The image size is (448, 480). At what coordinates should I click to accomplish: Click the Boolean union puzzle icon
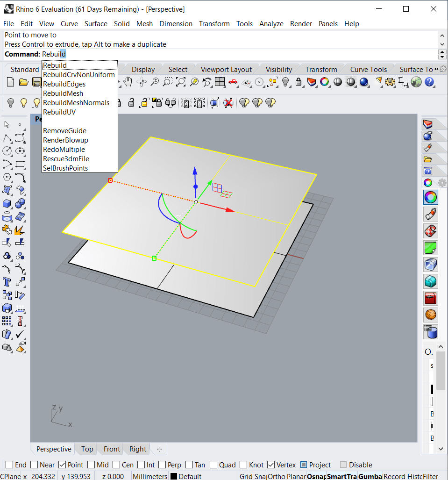tap(7, 229)
